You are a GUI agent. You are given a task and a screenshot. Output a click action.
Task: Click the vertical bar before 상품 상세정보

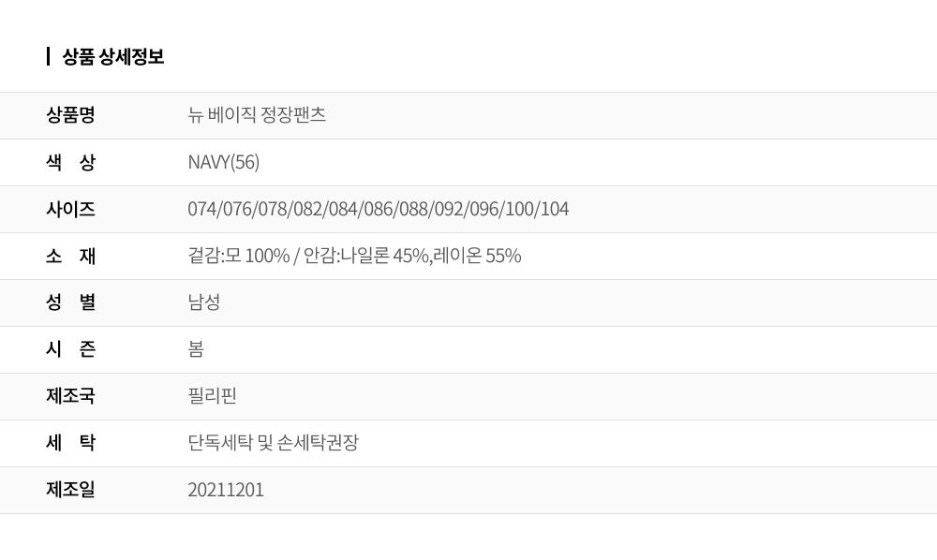coord(48,57)
